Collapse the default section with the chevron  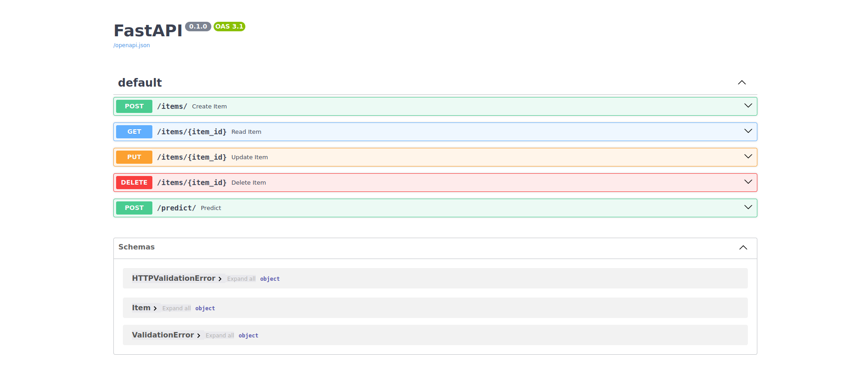point(742,83)
